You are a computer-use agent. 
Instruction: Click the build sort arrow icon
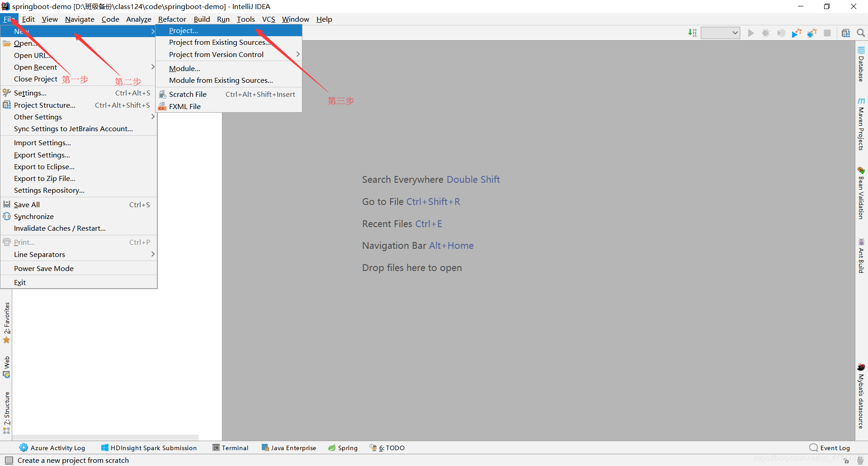[692, 33]
